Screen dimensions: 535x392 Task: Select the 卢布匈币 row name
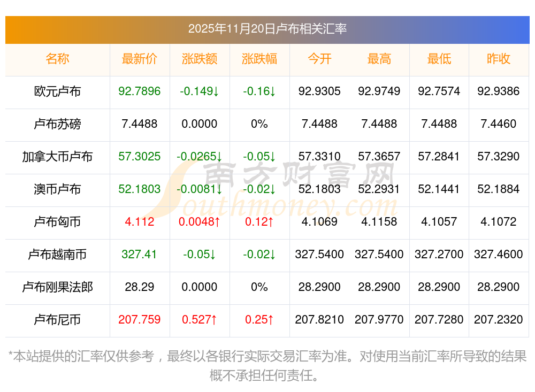tap(57, 222)
